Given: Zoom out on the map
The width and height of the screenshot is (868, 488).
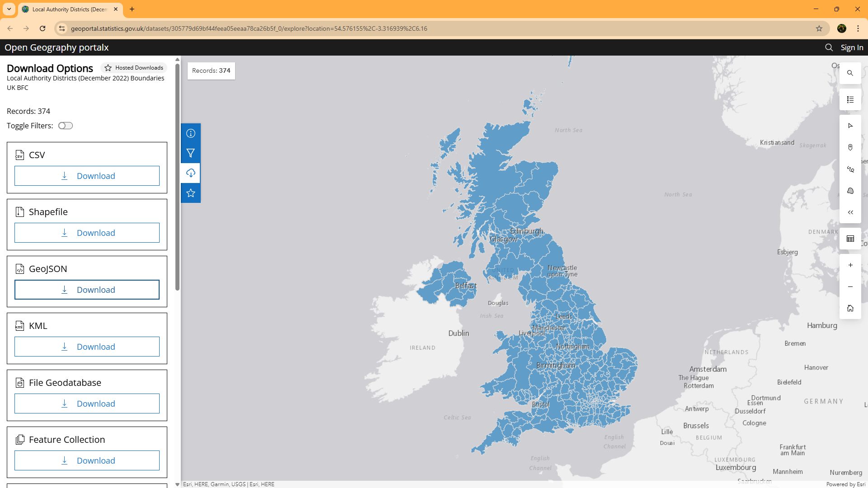Looking at the screenshot, I should (850, 287).
